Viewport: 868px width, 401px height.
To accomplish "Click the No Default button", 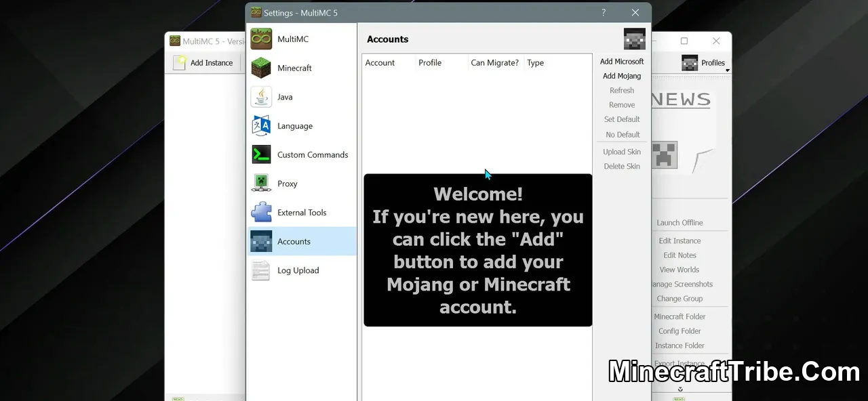I will 622,135.
